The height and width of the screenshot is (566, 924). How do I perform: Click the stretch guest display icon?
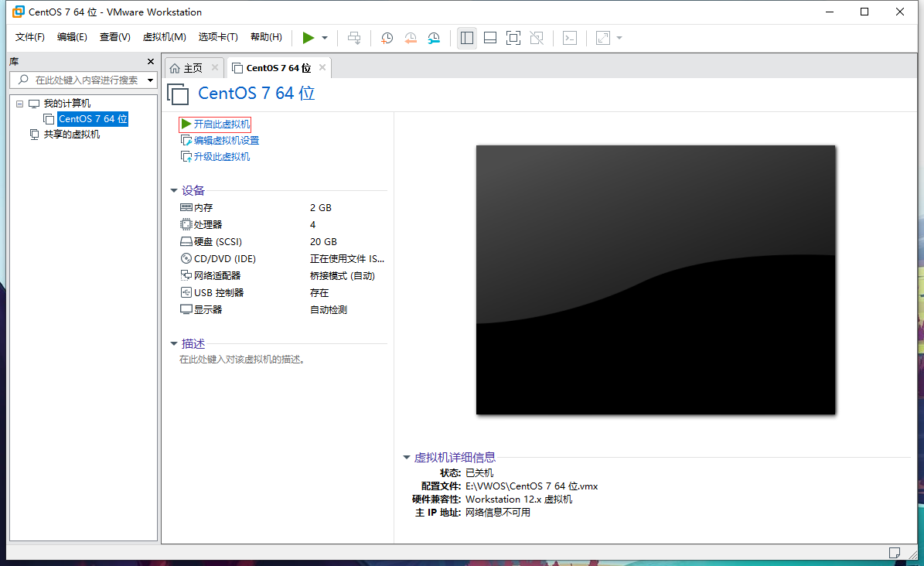[x=603, y=38]
